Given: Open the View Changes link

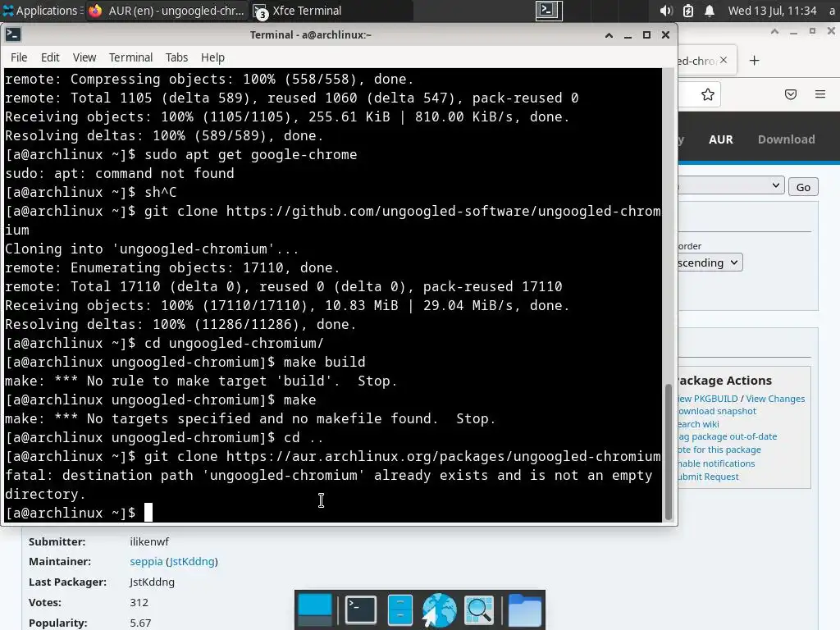Looking at the screenshot, I should pos(775,399).
